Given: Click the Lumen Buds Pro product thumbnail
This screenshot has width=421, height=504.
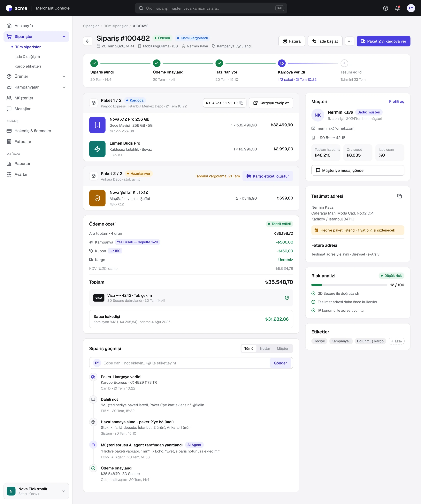Looking at the screenshot, I should [97, 149].
